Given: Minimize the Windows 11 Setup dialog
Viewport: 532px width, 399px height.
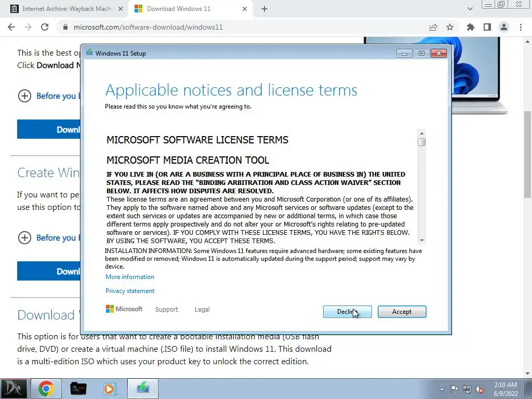Looking at the screenshot, I should (404, 54).
